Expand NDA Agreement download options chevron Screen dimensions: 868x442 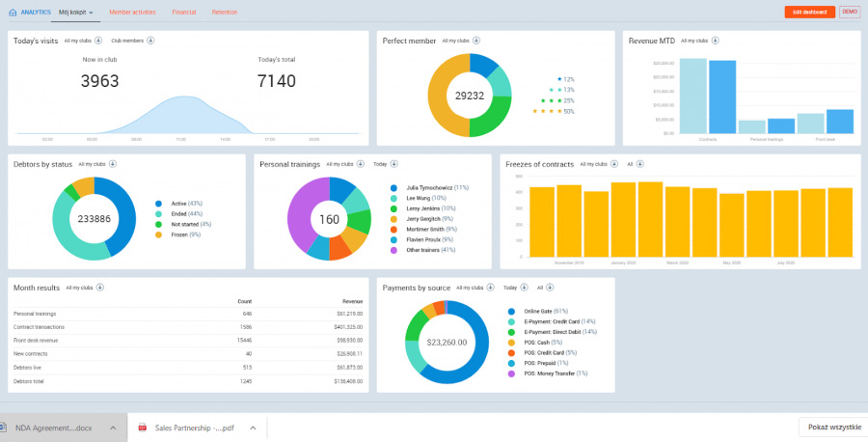(x=113, y=428)
